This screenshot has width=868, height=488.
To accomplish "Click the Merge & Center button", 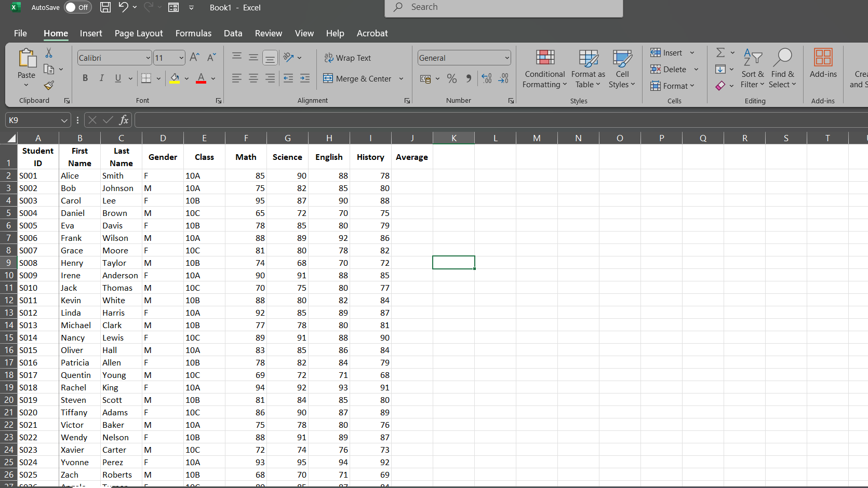I will coord(357,78).
